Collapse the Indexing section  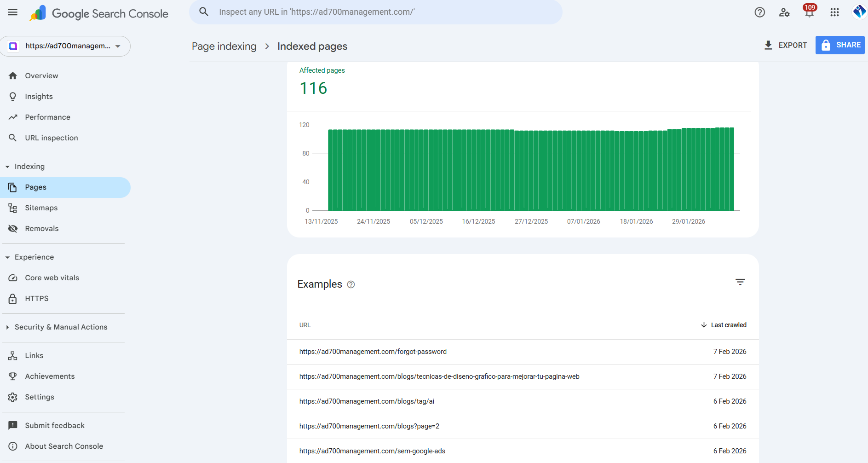[8, 167]
